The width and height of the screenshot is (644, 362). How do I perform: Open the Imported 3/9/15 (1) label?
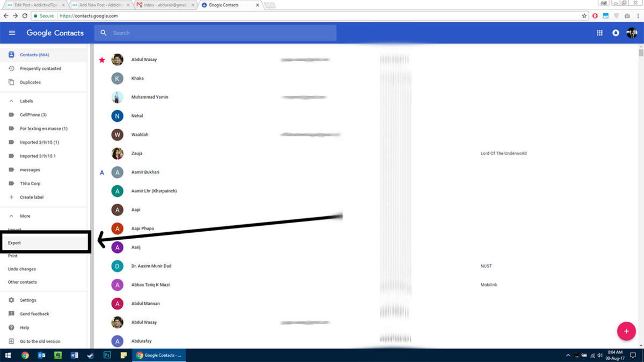point(39,142)
